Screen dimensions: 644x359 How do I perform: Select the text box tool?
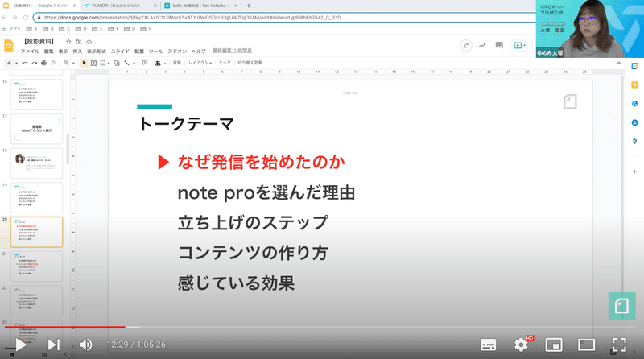pos(93,63)
